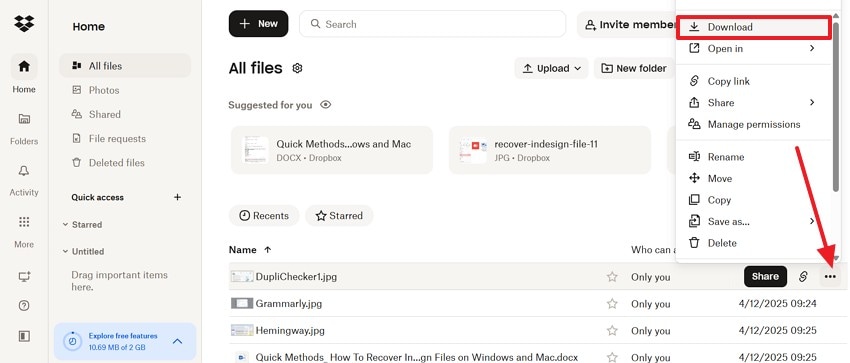This screenshot has height=363, width=850.
Task: Click the 10.69 MB of 2 GB storage indicator
Action: pyautogui.click(x=117, y=347)
